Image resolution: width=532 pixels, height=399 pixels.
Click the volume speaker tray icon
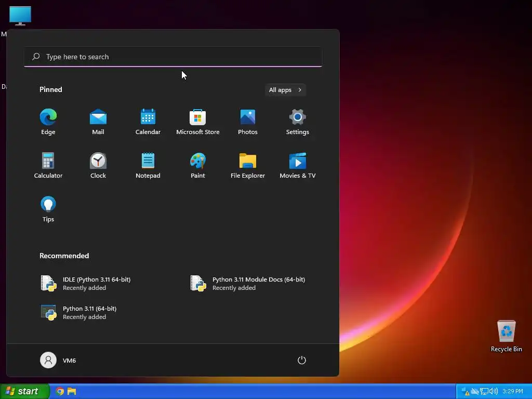click(494, 391)
